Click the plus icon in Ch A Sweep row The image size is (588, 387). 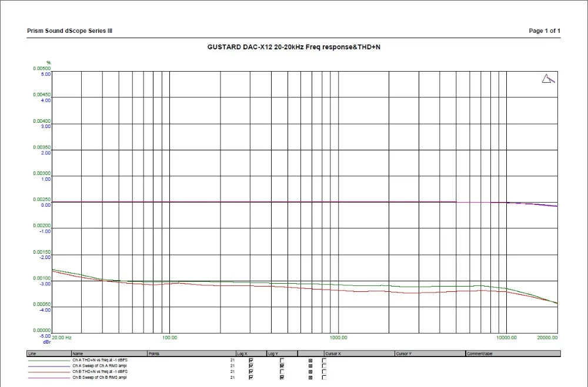(x=310, y=366)
